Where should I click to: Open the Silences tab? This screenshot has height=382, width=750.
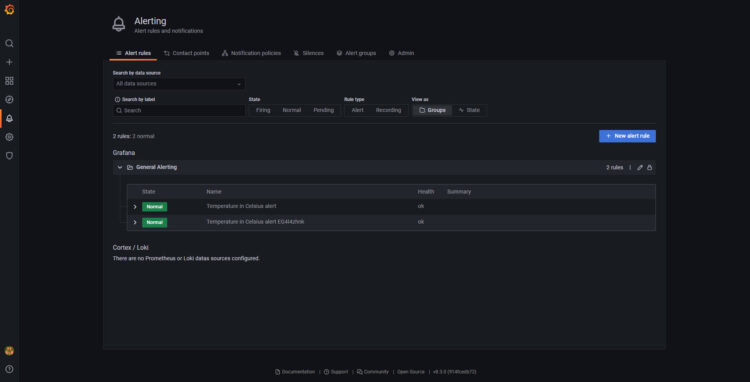coord(309,53)
